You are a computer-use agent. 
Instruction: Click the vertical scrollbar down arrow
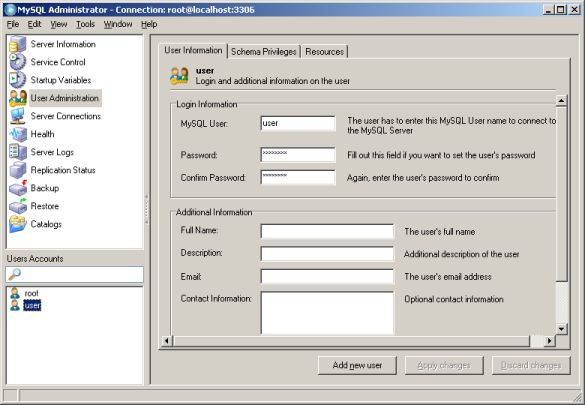(x=561, y=329)
